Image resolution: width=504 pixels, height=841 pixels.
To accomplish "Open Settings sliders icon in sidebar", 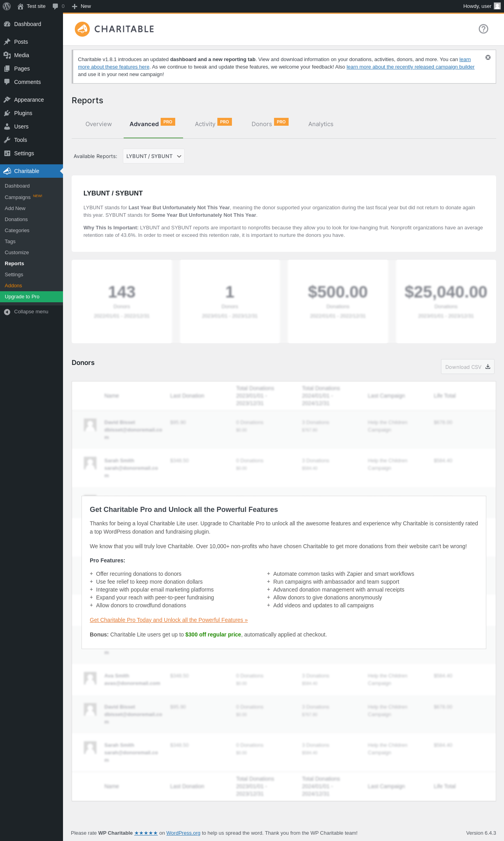I will click(7, 153).
